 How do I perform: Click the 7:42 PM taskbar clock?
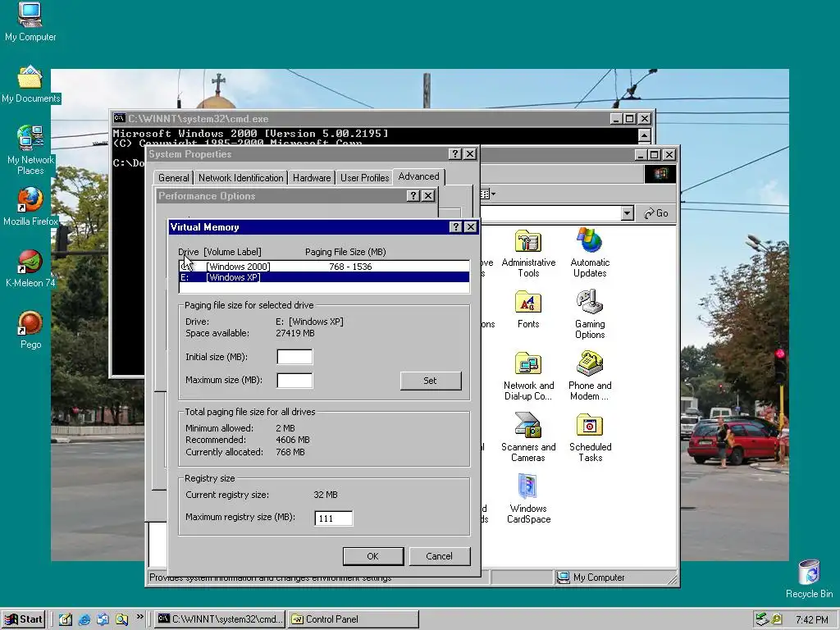tap(811, 620)
